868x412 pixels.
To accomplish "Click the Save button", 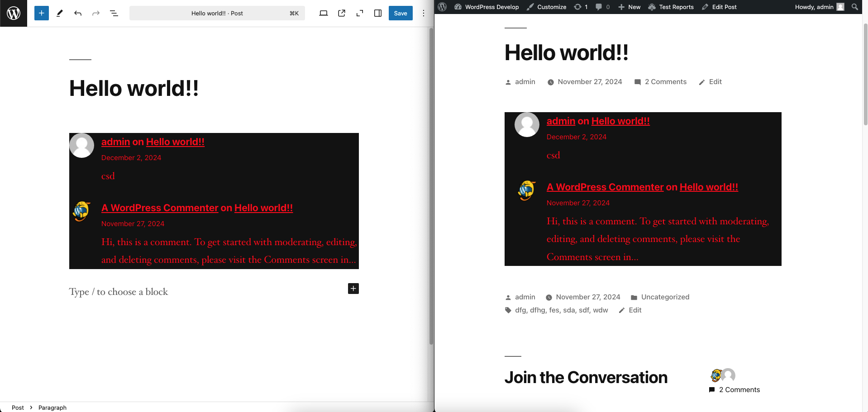I will (400, 13).
